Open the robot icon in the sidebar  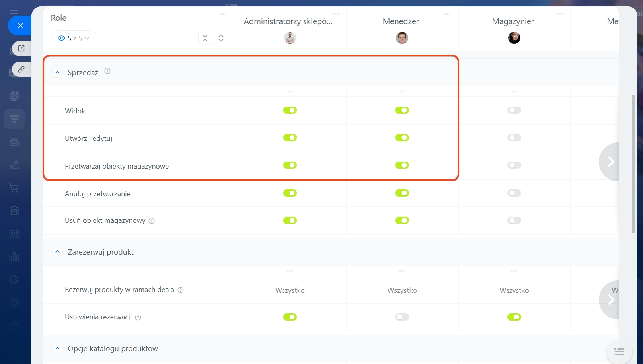click(14, 142)
